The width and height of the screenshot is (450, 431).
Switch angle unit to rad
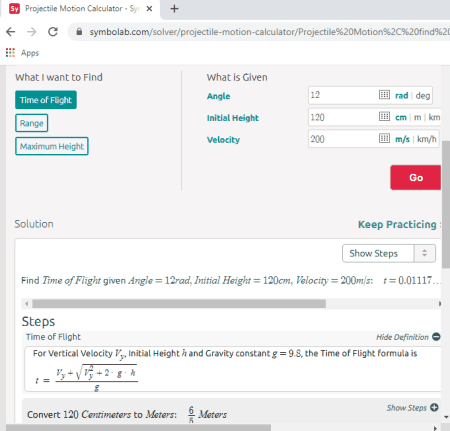click(402, 96)
